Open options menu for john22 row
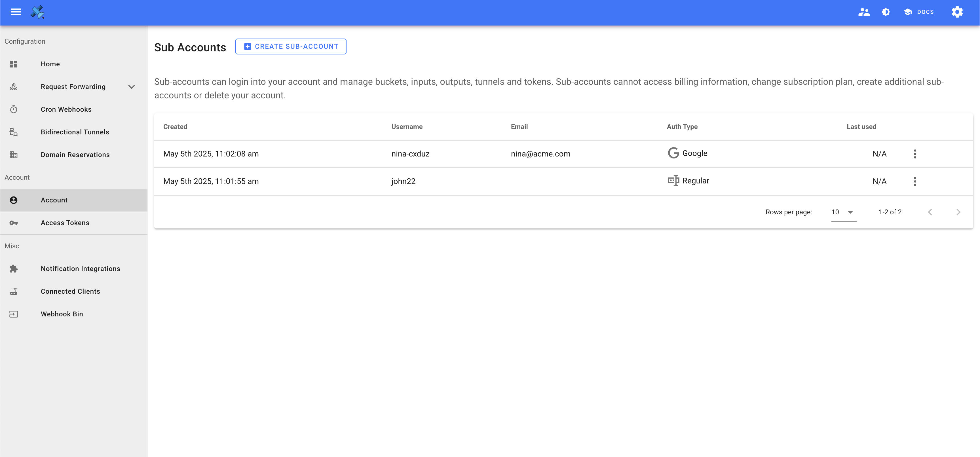Screen dimensions: 980x457 [x=915, y=181]
